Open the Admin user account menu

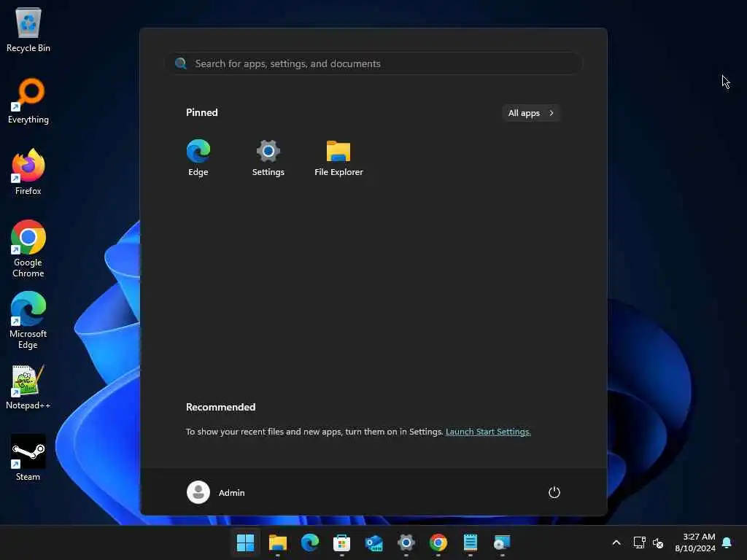pyautogui.click(x=216, y=492)
